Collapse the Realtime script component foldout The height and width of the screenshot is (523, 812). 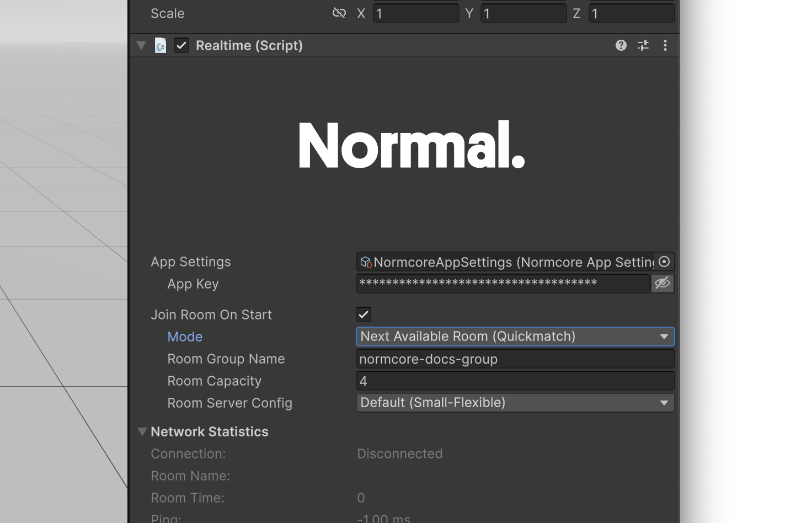tap(141, 46)
